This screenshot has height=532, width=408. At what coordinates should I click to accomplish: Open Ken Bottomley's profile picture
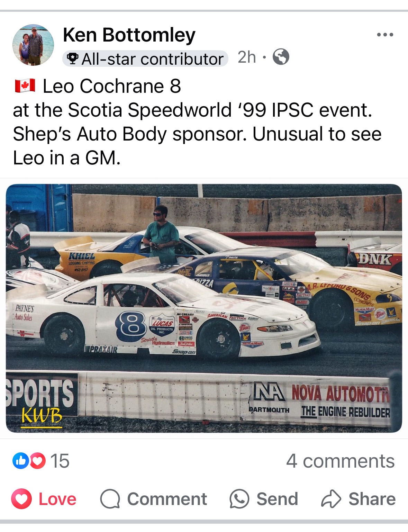tap(33, 45)
